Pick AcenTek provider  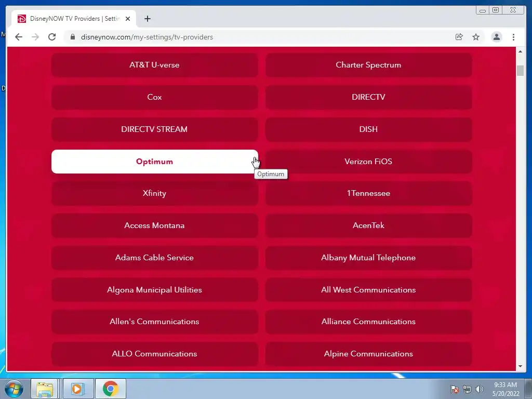click(368, 225)
